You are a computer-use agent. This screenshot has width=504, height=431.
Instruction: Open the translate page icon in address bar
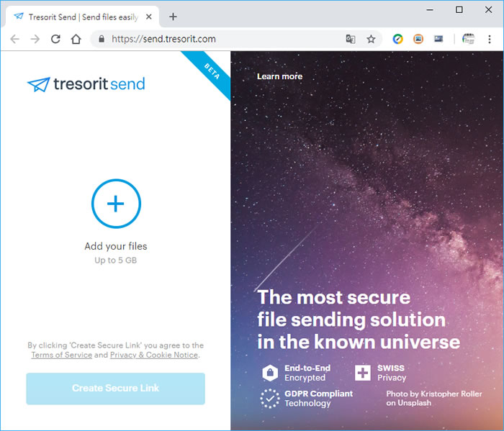pyautogui.click(x=351, y=39)
